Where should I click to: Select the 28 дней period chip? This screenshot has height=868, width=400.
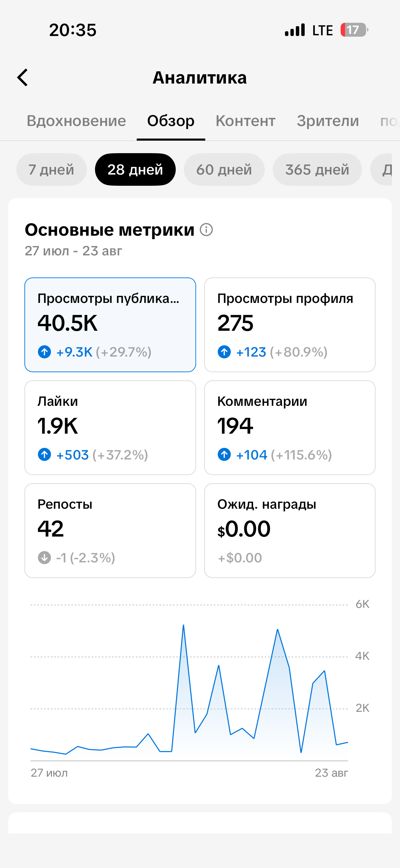[135, 169]
